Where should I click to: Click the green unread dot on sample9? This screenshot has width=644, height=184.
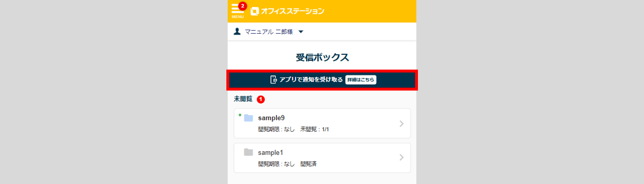point(240,115)
